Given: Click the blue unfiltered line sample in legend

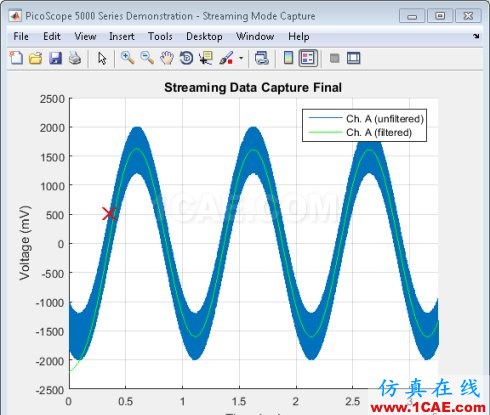Looking at the screenshot, I should (x=325, y=118).
